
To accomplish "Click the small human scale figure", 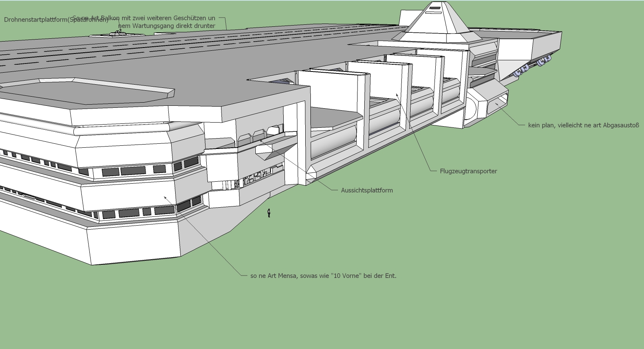I will tap(269, 213).
